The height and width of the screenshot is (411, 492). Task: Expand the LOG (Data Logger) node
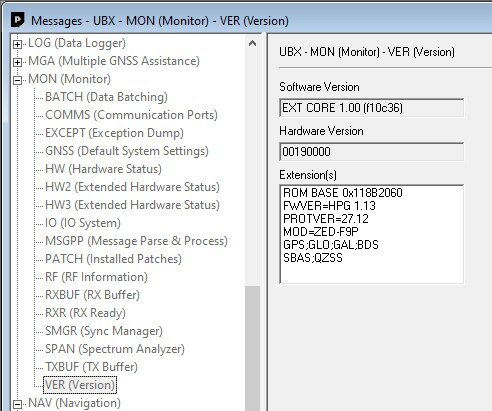point(17,44)
